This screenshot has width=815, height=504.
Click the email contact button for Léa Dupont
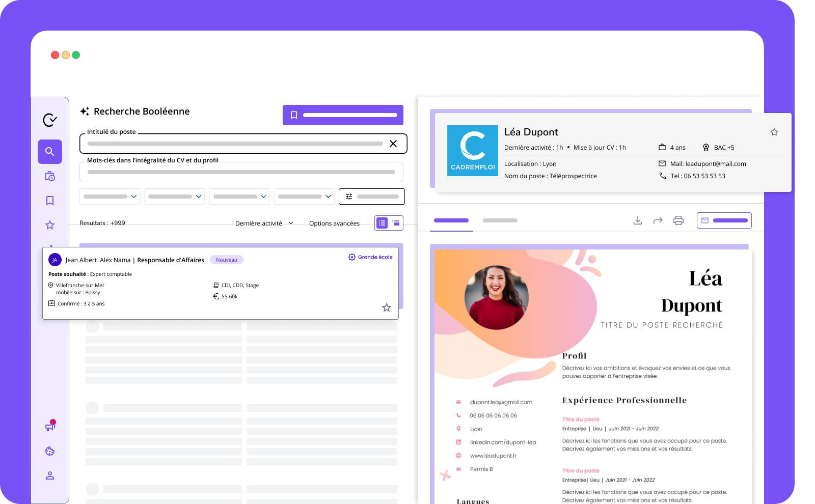point(724,220)
